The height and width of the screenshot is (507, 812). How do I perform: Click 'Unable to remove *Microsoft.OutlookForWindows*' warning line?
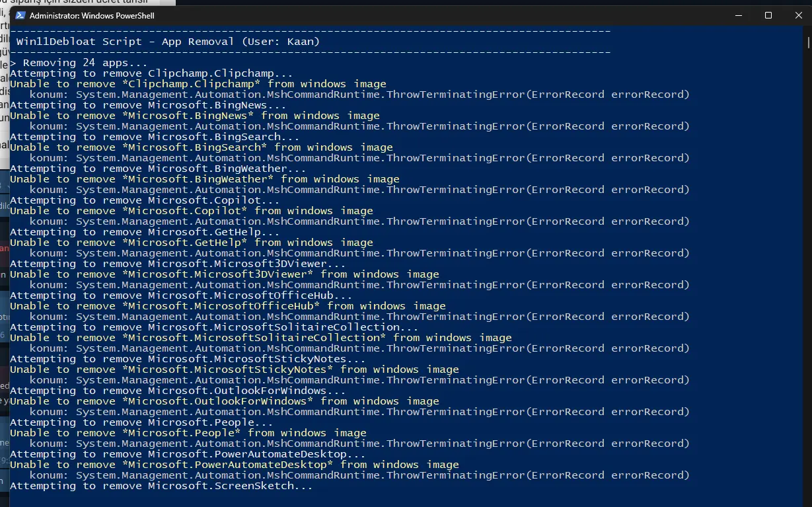pos(225,401)
